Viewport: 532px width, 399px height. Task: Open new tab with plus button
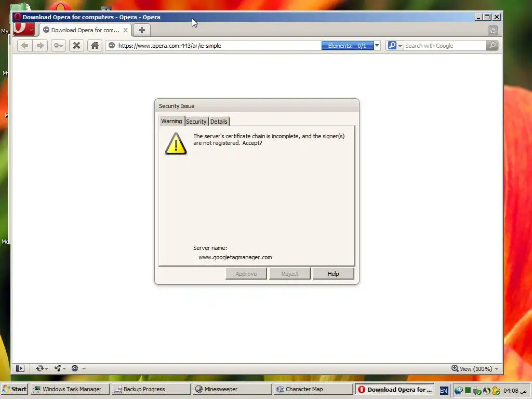click(x=142, y=30)
